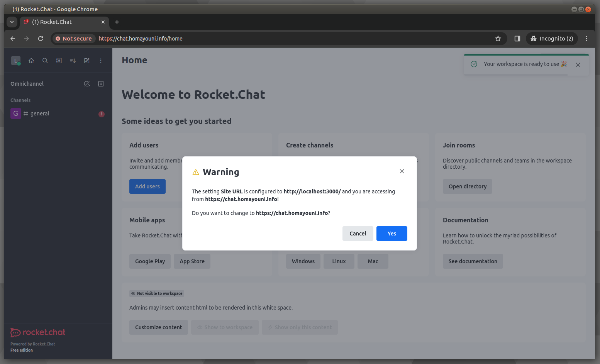The height and width of the screenshot is (364, 600).
Task: Go forward in browser history
Action: (x=27, y=39)
